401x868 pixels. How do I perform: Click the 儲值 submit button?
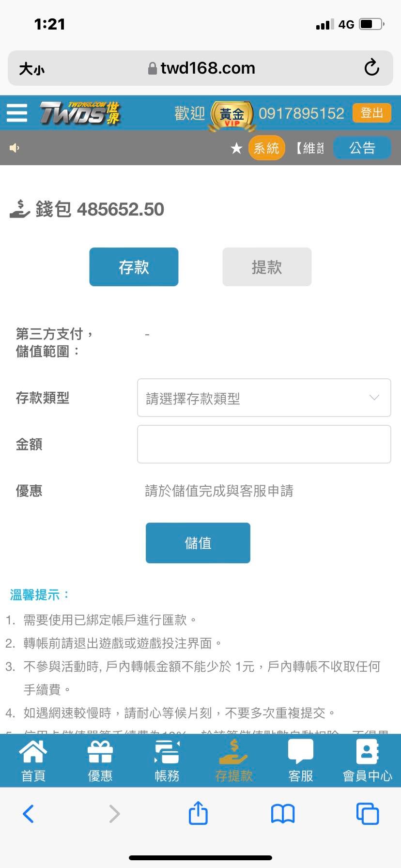point(198,543)
